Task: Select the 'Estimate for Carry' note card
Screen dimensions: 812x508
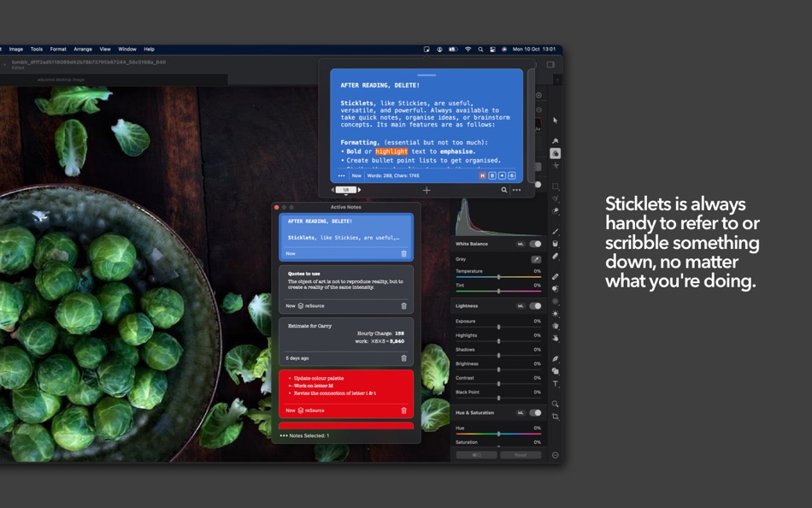Action: pyautogui.click(x=346, y=342)
